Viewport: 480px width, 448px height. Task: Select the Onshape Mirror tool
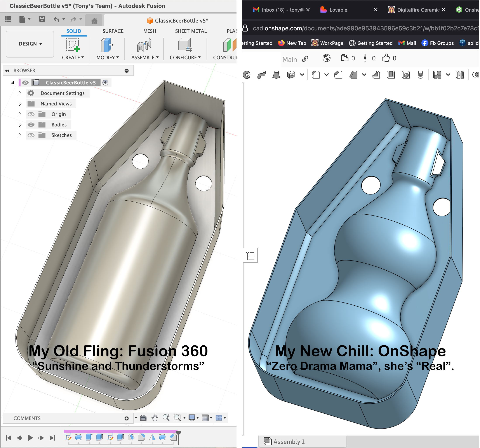460,75
